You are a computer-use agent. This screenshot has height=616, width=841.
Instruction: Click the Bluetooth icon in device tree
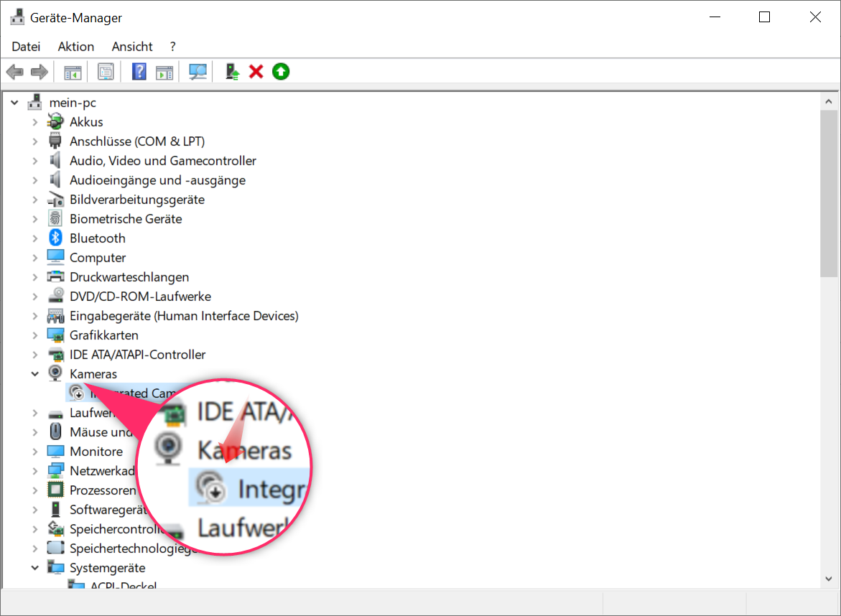pos(55,238)
